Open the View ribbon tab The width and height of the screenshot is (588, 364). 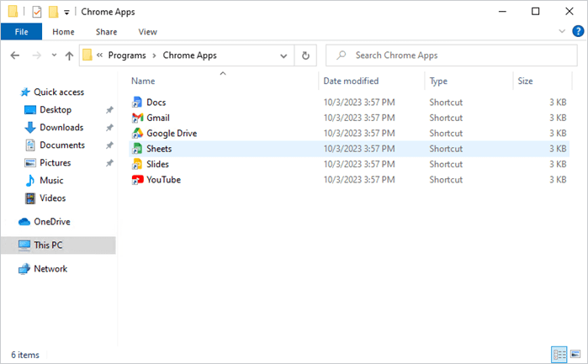(147, 32)
